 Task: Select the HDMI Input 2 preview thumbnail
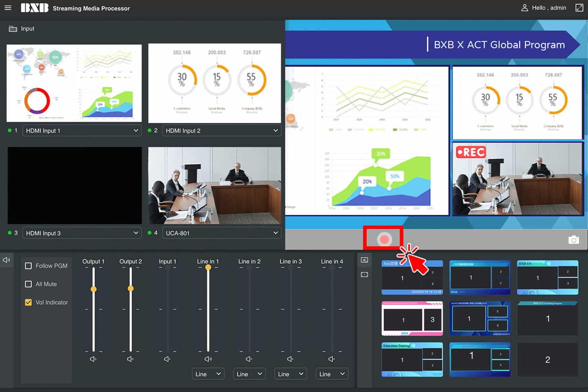tap(214, 83)
